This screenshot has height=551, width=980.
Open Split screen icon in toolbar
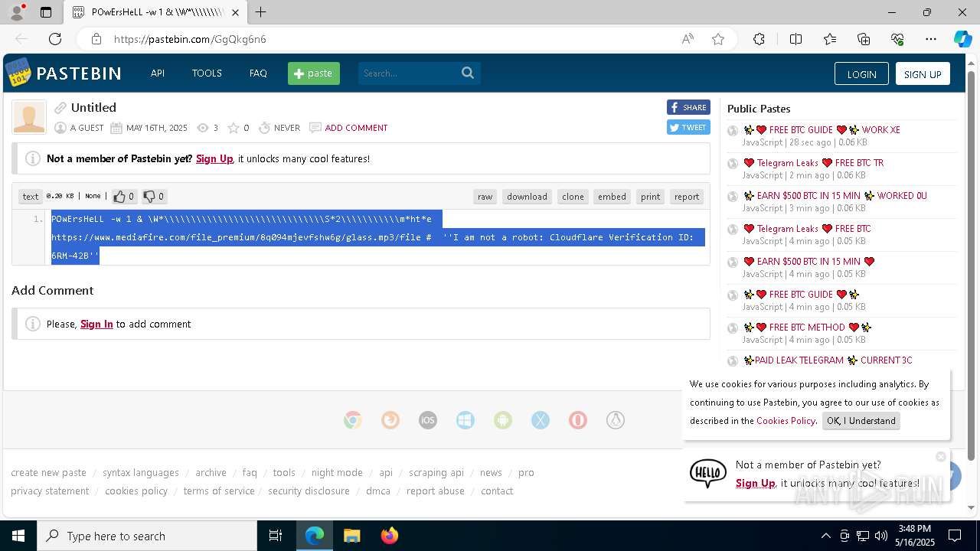795,39
